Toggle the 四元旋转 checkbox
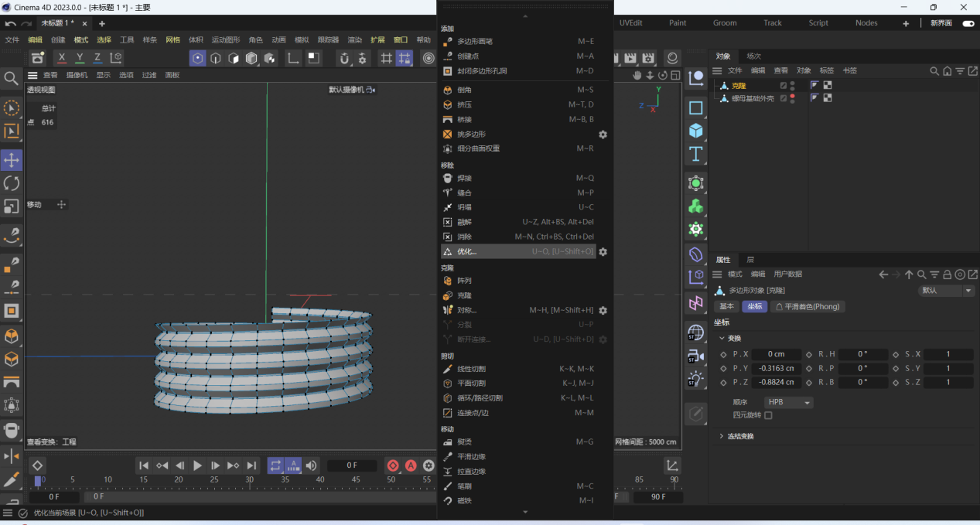The image size is (980, 525). [x=768, y=415]
